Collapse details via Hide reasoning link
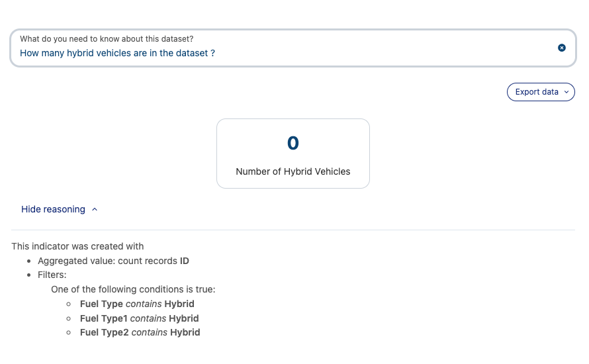The width and height of the screenshot is (589, 364). tap(53, 209)
